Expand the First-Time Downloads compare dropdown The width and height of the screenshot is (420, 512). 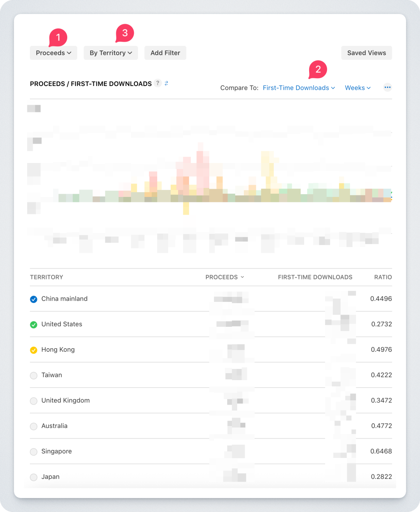click(299, 88)
